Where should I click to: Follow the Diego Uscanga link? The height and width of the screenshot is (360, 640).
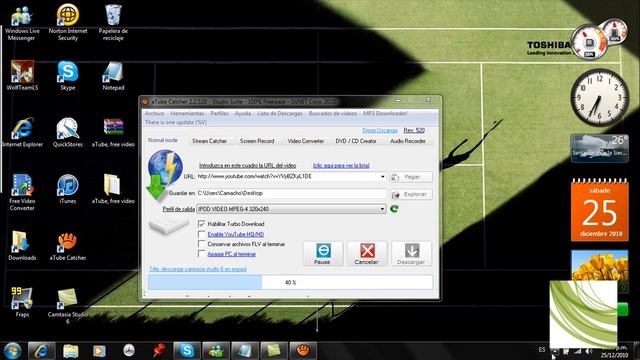(380, 130)
